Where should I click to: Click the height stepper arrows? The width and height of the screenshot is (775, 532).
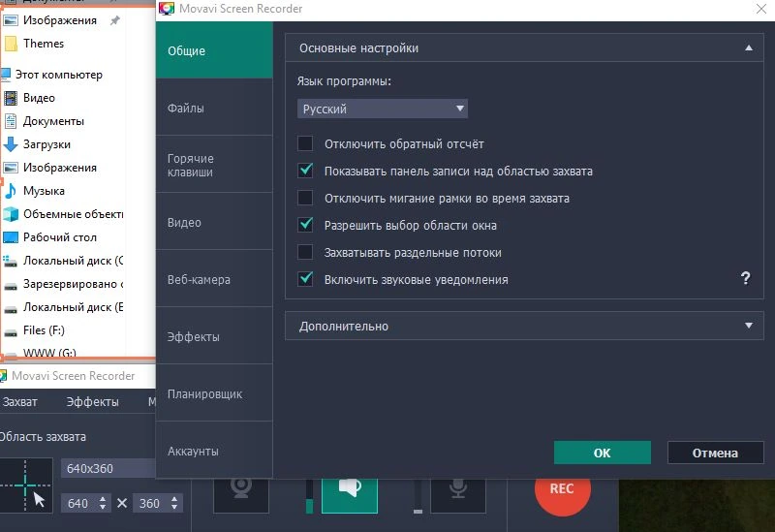[x=174, y=503]
